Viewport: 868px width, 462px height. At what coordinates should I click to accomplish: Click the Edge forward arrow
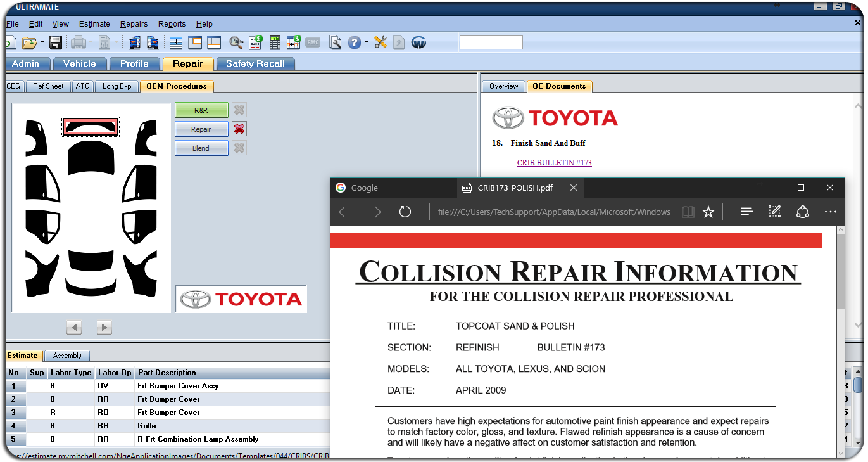[375, 212]
